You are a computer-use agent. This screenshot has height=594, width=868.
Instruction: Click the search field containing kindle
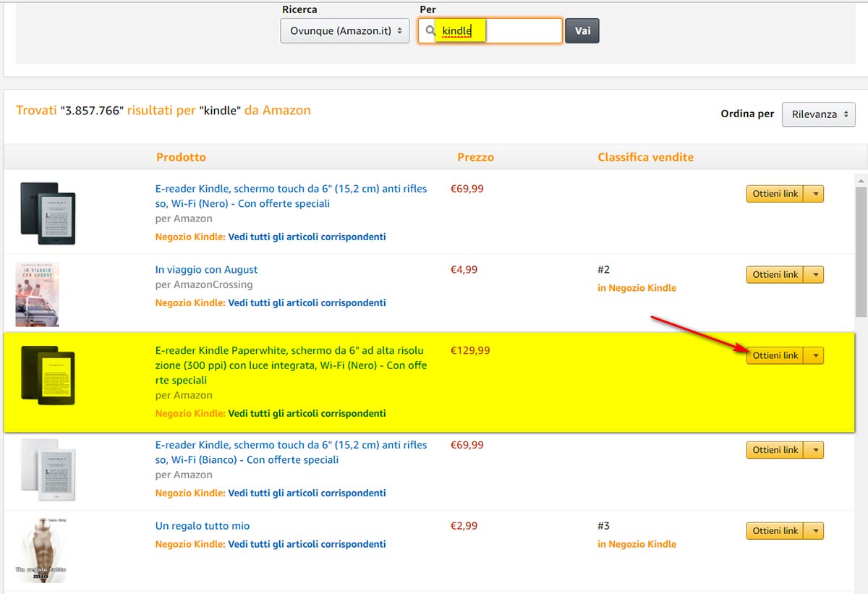(x=490, y=31)
